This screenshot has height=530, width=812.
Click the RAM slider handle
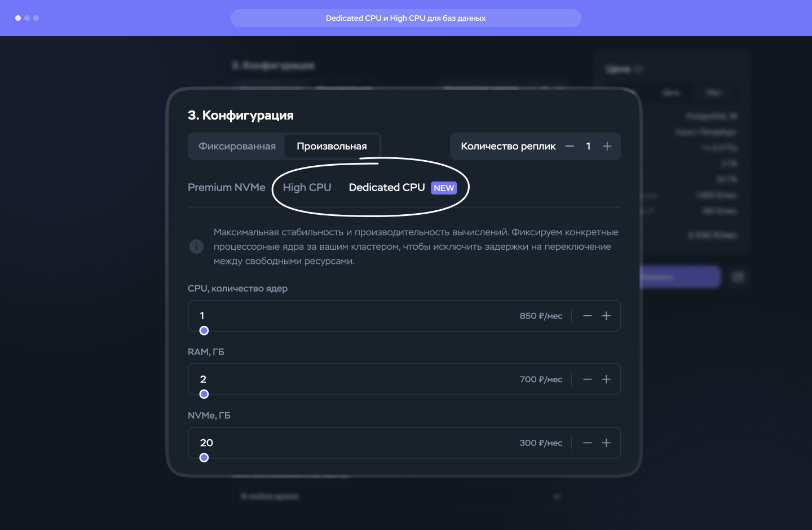click(x=204, y=394)
